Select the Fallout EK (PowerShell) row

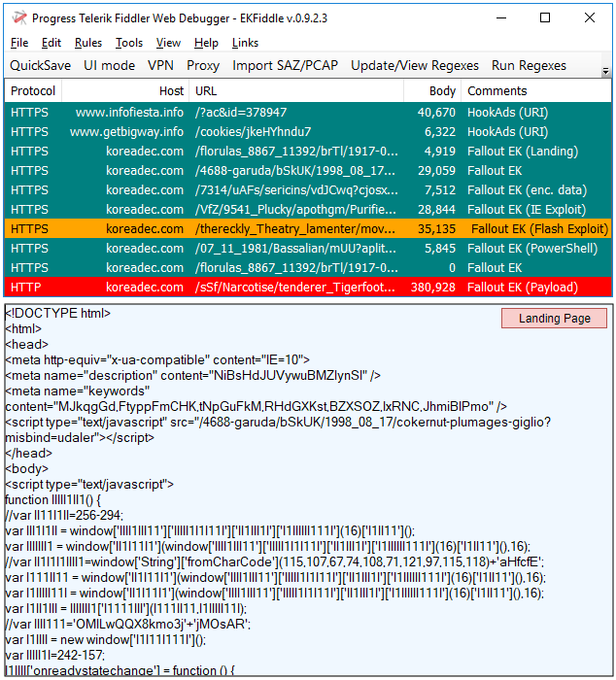pos(308,249)
